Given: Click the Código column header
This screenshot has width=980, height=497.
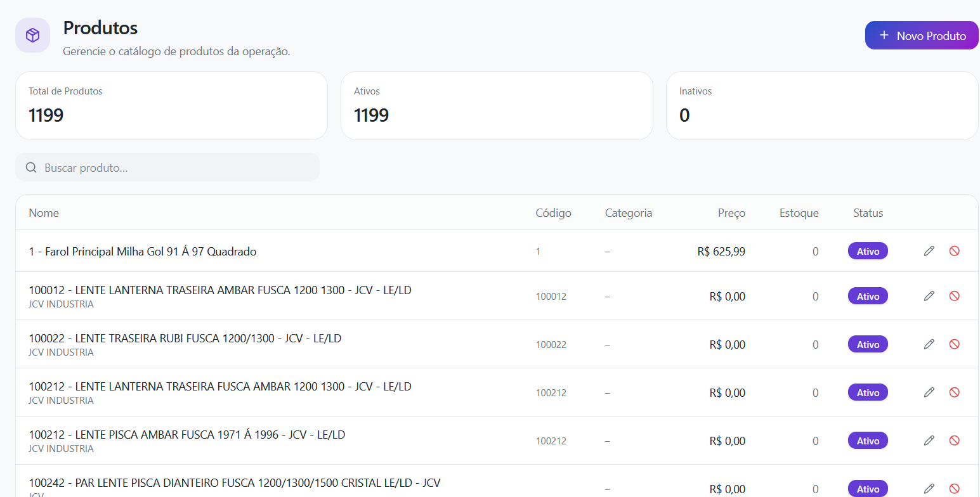Looking at the screenshot, I should [553, 213].
